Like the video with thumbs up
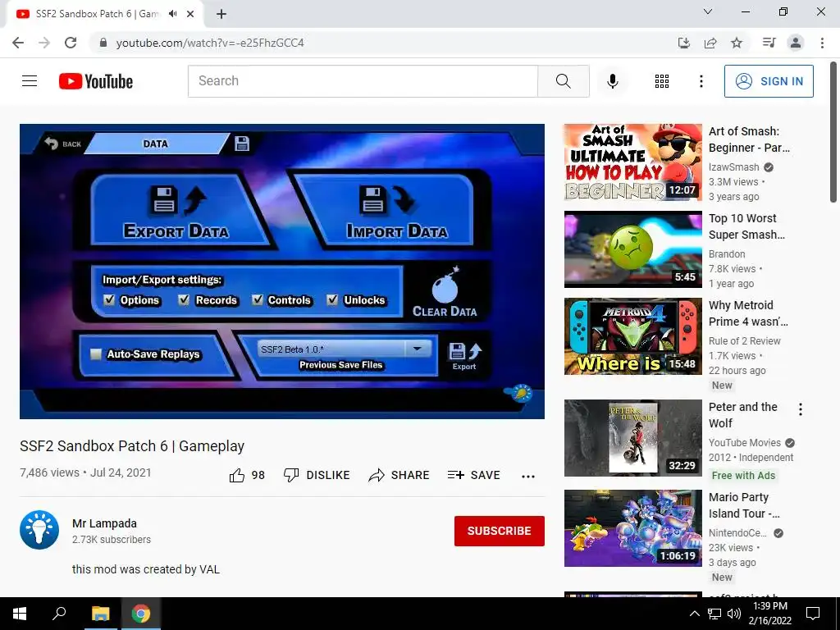The width and height of the screenshot is (840, 630). coord(247,475)
